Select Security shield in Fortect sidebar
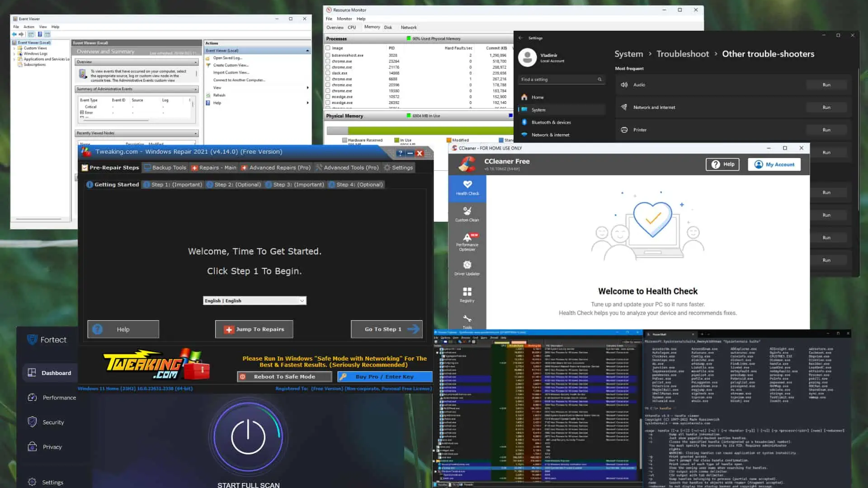This screenshot has height=488, width=868. [32, 422]
